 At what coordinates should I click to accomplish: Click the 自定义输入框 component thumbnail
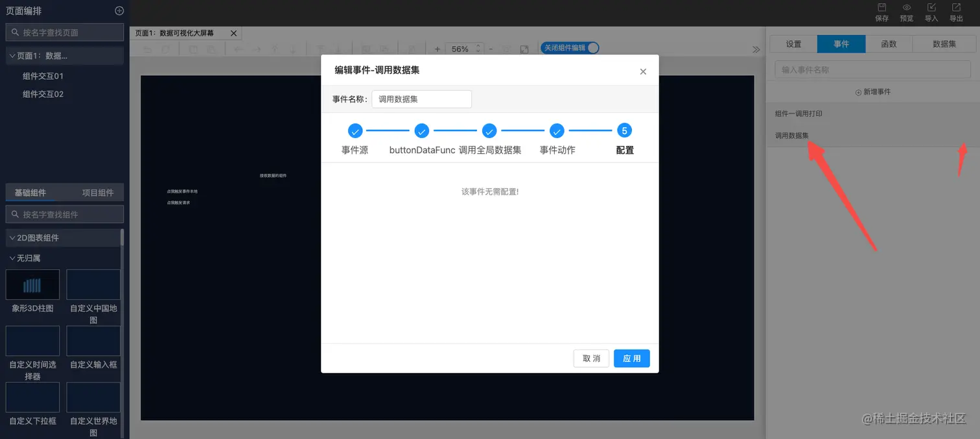click(93, 341)
